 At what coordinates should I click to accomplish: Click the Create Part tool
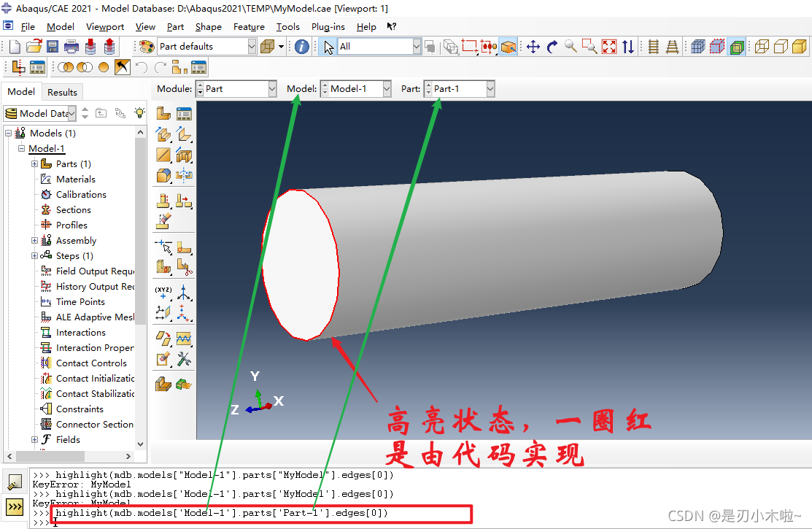pyautogui.click(x=163, y=114)
